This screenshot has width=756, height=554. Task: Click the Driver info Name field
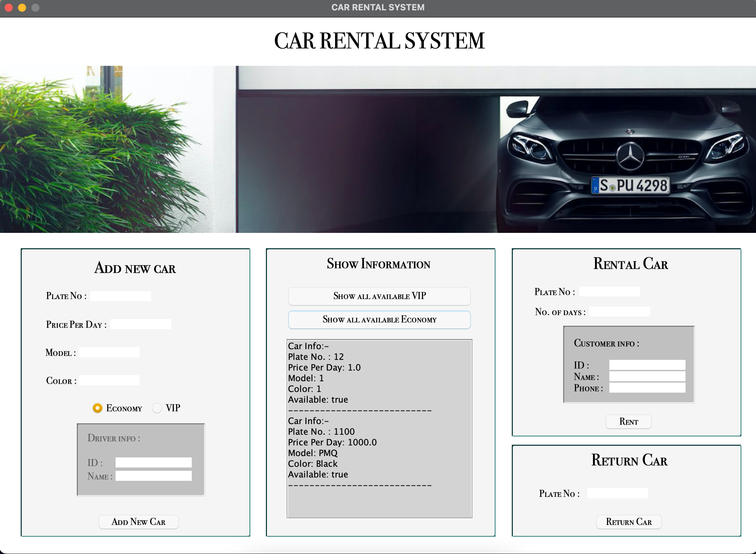154,475
